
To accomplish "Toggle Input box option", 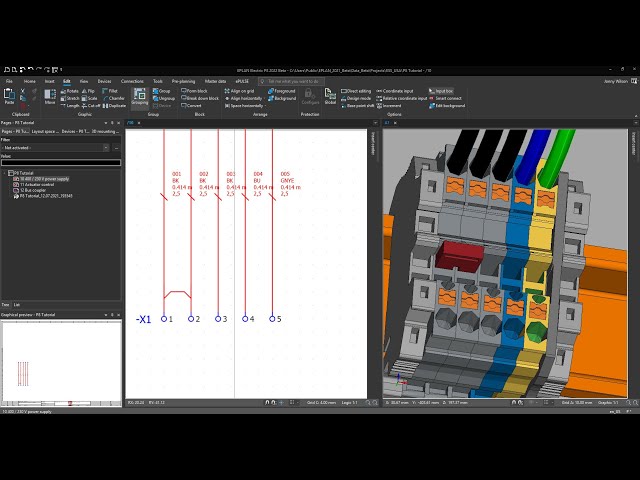I will (441, 91).
